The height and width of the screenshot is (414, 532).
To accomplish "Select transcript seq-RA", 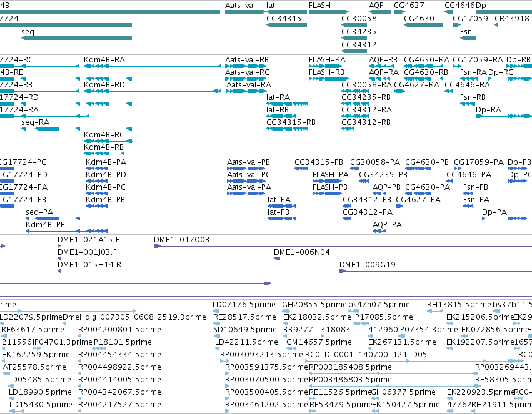I will tap(77, 129).
